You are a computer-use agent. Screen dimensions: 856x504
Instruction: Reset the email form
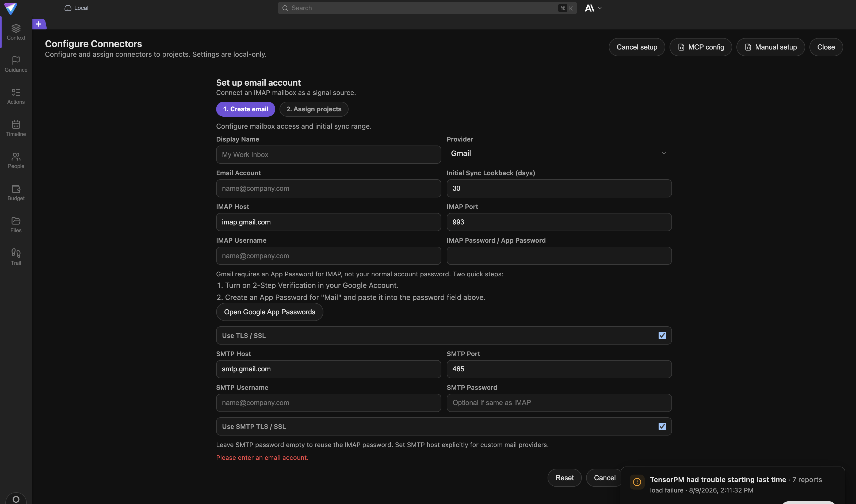[564, 478]
